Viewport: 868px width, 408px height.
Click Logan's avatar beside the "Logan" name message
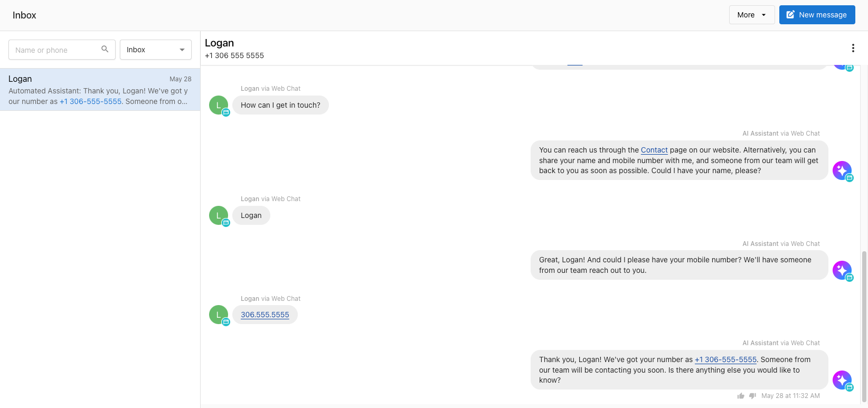pyautogui.click(x=219, y=215)
